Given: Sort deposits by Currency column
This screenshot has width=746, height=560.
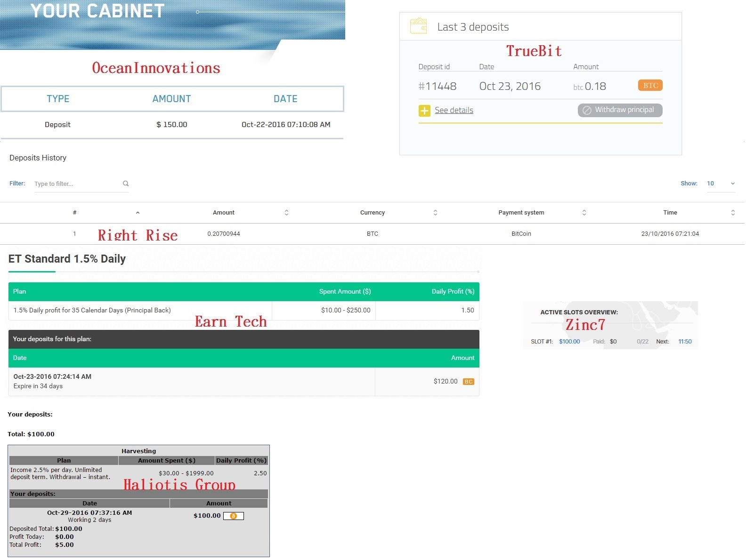Looking at the screenshot, I should pyautogui.click(x=435, y=213).
